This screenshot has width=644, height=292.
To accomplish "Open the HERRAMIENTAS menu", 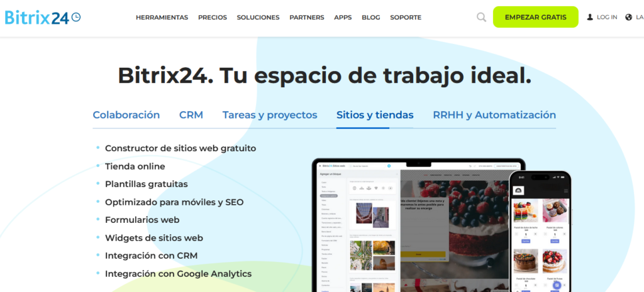I will (x=162, y=17).
